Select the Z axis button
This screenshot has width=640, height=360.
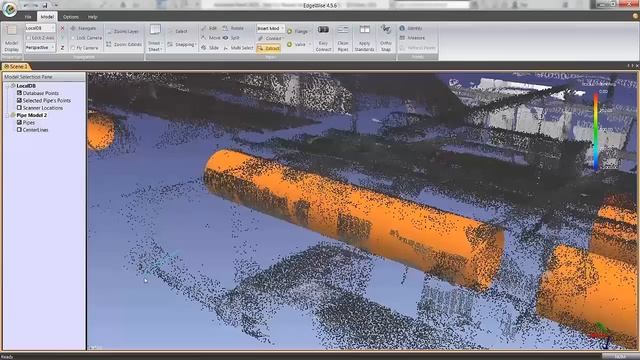click(x=62, y=47)
